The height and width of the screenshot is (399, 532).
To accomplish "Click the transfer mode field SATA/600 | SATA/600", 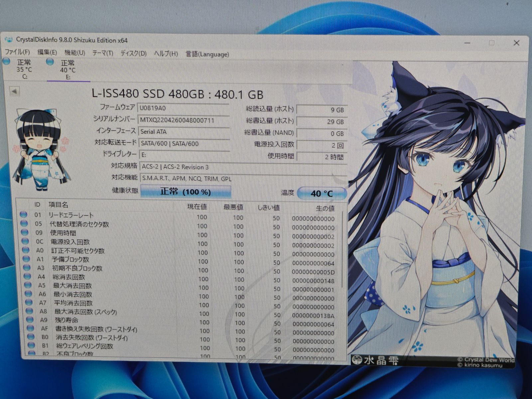I will 184,144.
